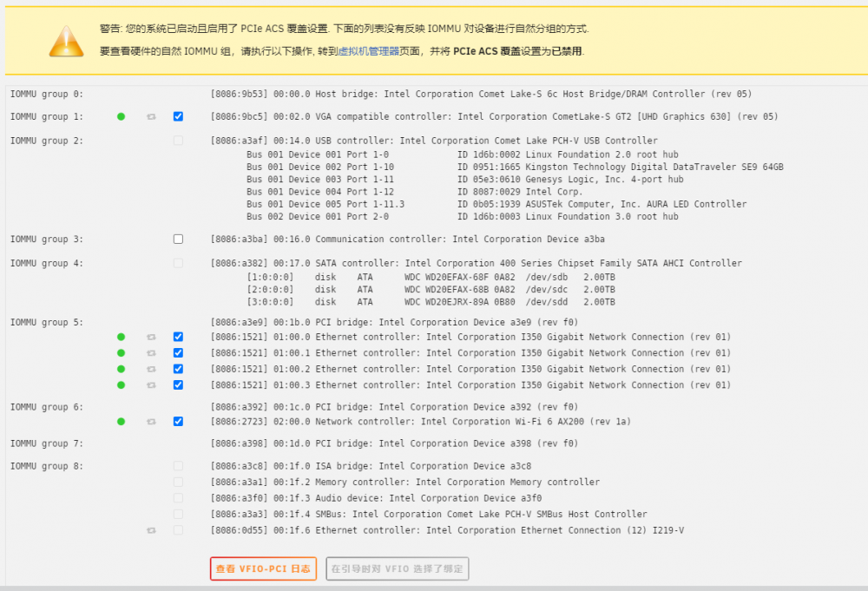Screen dimensions: 868x591
Task: Uncheck Ethernet controller 01:00.3 checkbox
Action: tap(178, 384)
